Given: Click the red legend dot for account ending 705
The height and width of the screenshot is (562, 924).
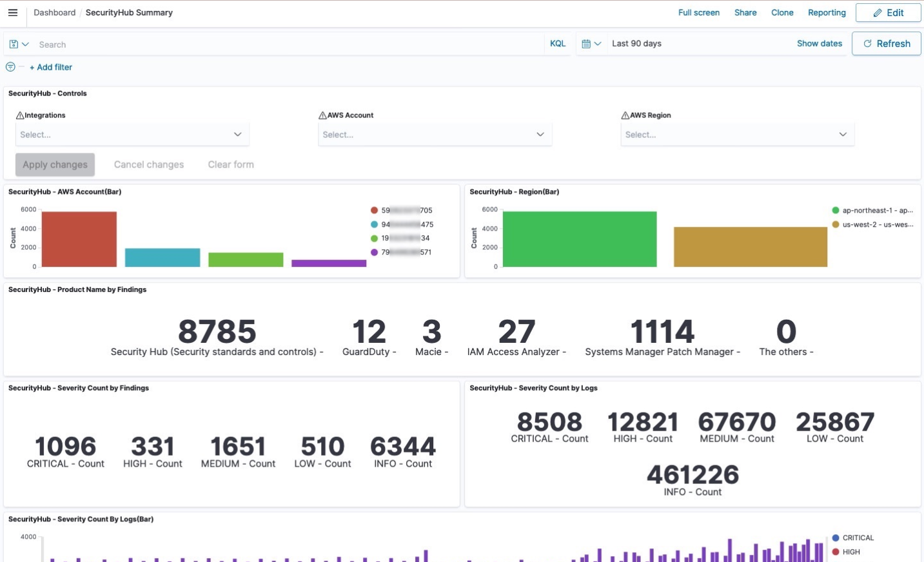Looking at the screenshot, I should coord(374,210).
